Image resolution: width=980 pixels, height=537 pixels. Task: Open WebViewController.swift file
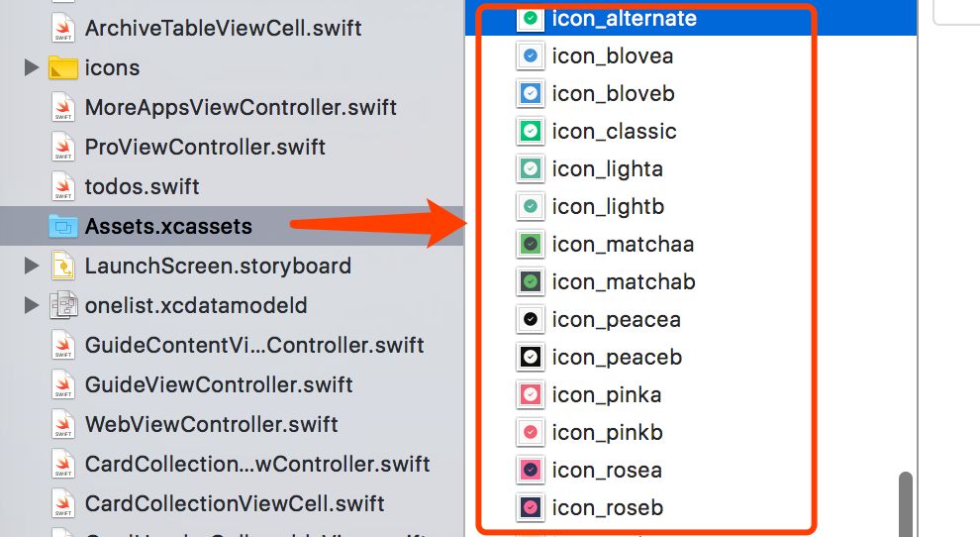click(x=211, y=424)
